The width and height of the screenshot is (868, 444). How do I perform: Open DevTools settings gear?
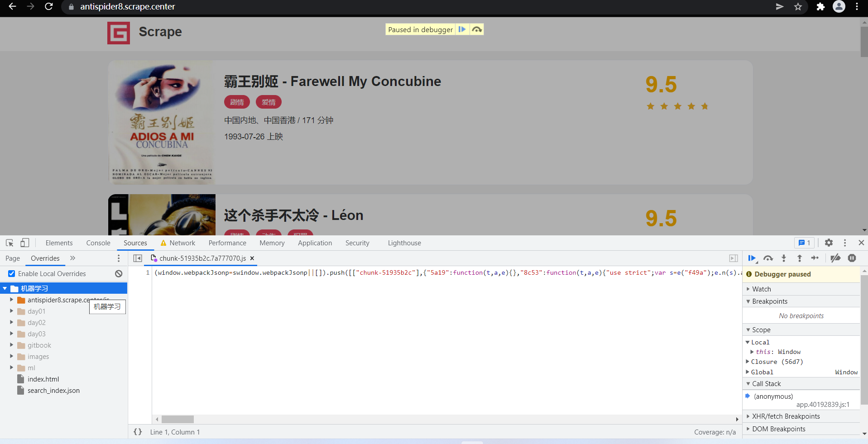click(829, 243)
